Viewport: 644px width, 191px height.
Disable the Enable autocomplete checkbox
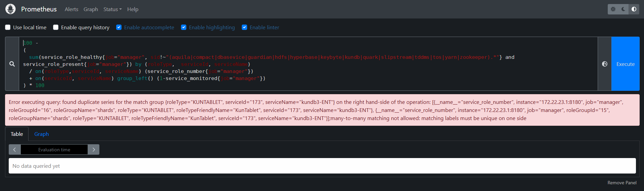coord(119,27)
